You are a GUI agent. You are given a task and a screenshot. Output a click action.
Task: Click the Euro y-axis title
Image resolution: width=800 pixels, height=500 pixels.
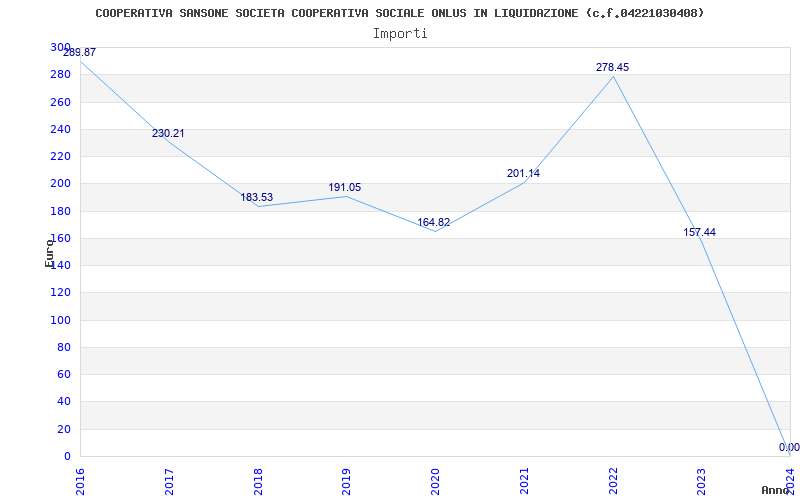click(49, 253)
